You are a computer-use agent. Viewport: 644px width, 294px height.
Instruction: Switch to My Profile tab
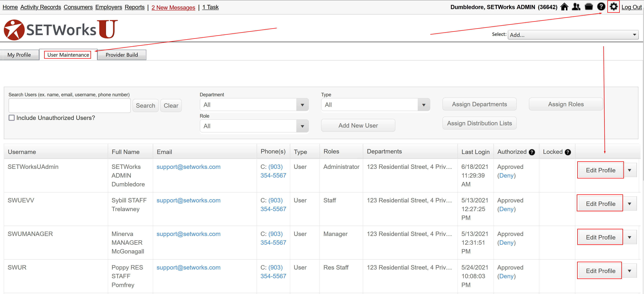point(19,55)
